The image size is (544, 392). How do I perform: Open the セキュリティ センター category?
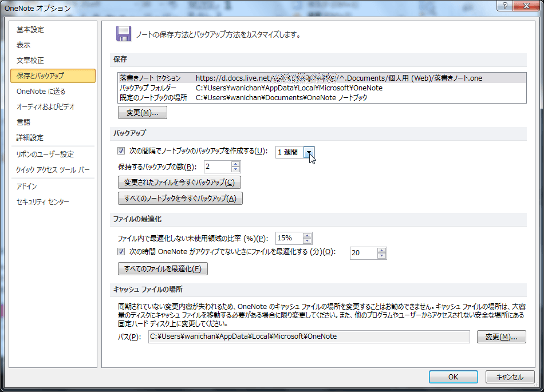pyautogui.click(x=53, y=201)
